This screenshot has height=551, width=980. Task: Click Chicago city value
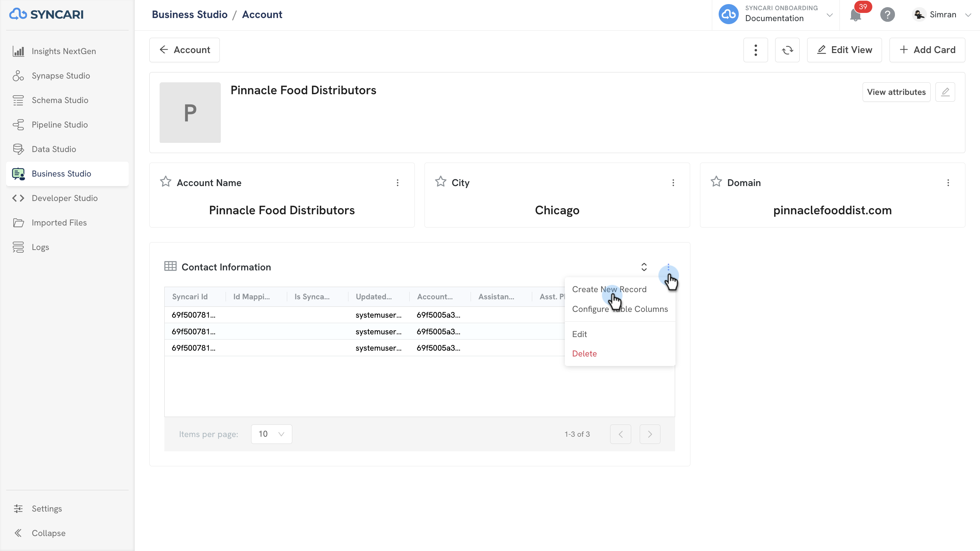(557, 210)
